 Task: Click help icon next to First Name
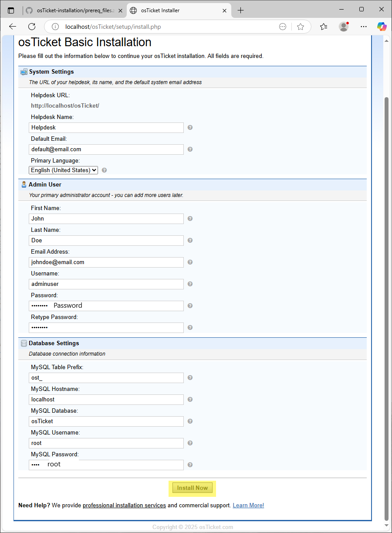190,219
